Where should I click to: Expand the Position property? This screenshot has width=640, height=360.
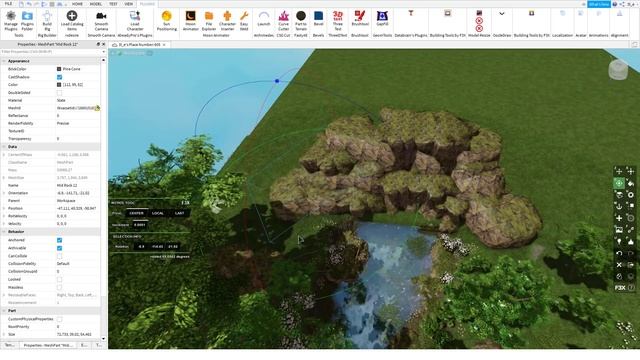(4, 209)
